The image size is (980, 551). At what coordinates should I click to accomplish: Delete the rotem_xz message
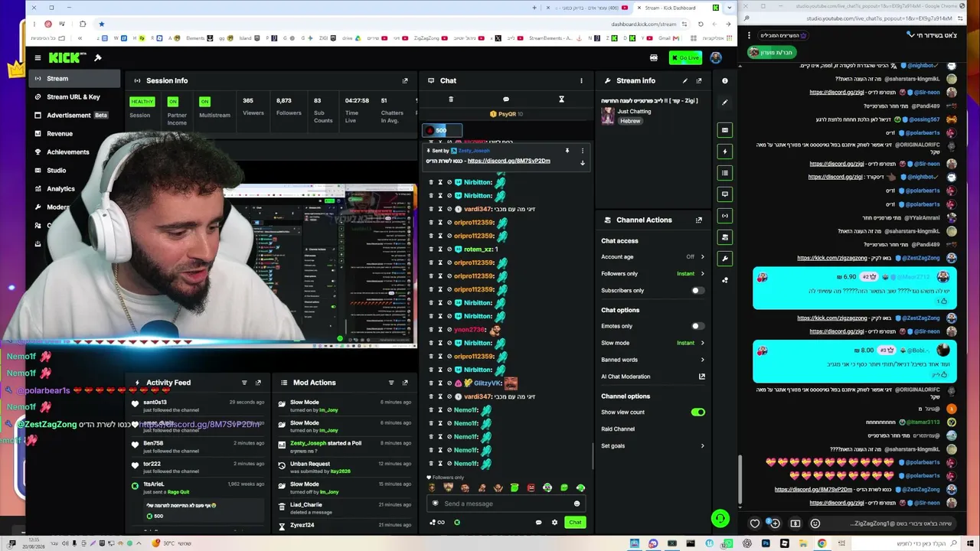point(430,249)
